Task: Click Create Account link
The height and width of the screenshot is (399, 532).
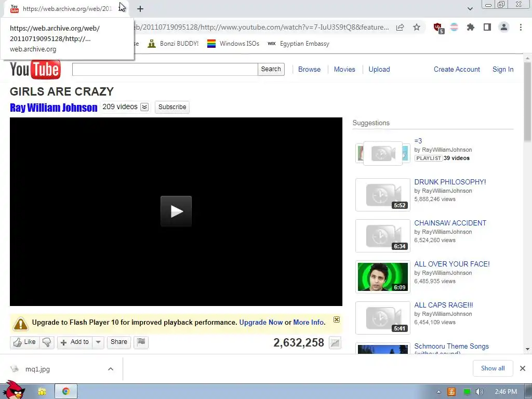Action: (x=457, y=69)
